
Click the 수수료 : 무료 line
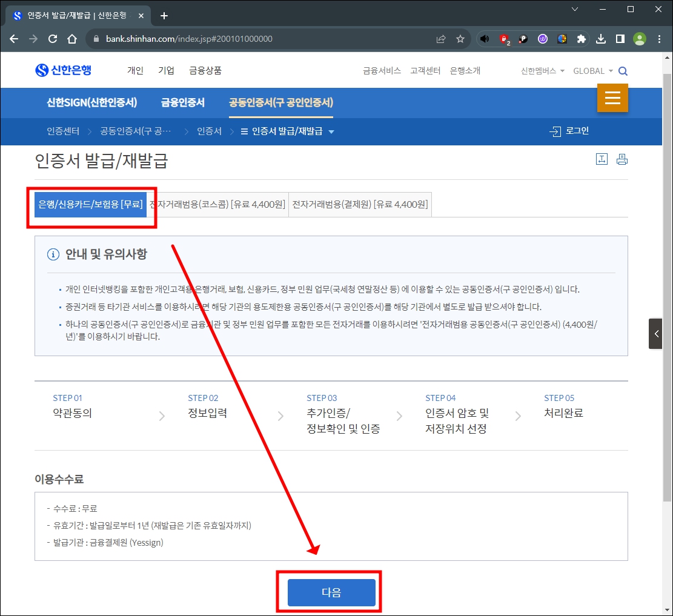pyautogui.click(x=72, y=509)
